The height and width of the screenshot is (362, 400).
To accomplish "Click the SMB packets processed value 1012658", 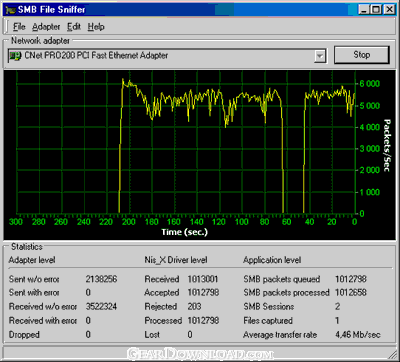I will point(351,293).
